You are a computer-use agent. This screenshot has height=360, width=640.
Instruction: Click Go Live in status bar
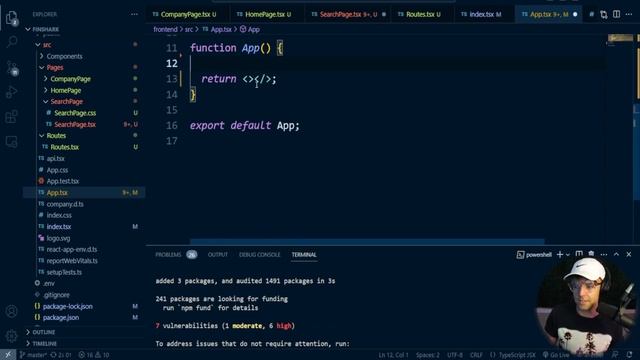(556, 355)
